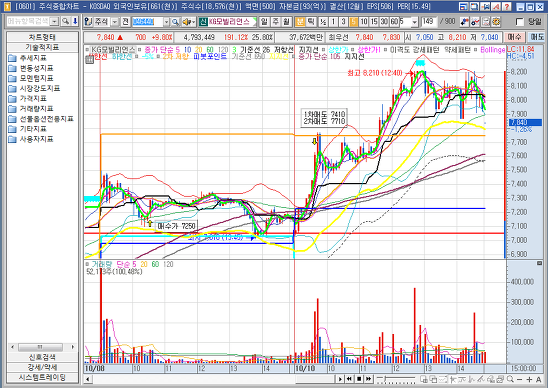The height and width of the screenshot is (388, 548).
Task: Click the replay fast-forward button
Action: pos(369,379)
